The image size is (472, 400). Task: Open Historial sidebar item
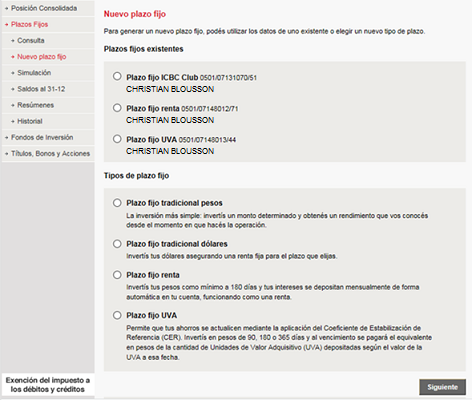(x=48, y=121)
